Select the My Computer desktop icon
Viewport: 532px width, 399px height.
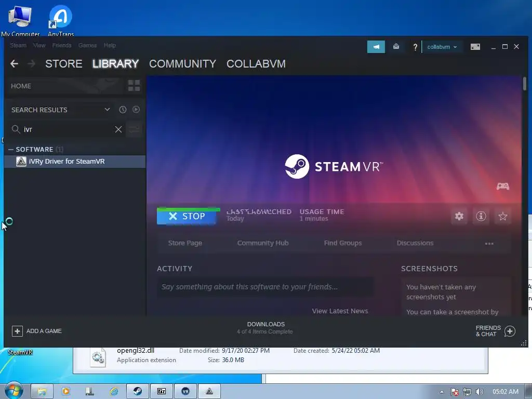tap(20, 21)
